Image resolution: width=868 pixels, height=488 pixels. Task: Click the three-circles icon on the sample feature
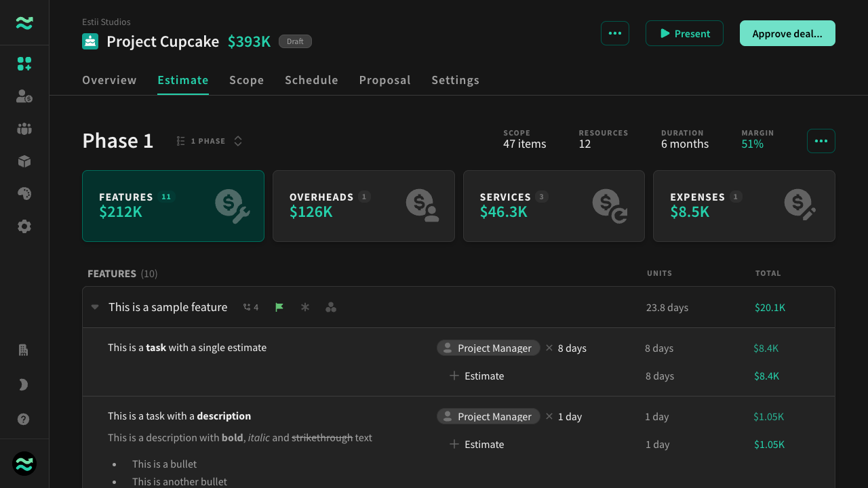coord(331,307)
